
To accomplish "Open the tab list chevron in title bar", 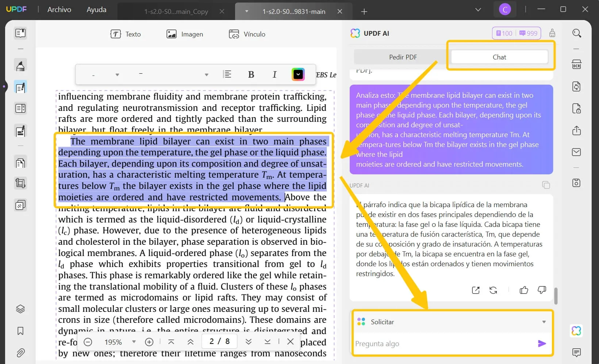I will click(x=478, y=10).
